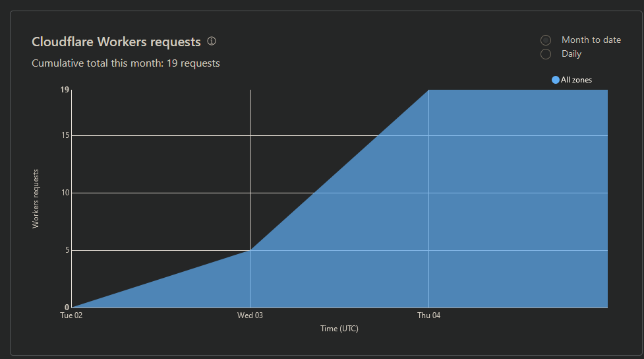Click the Cloudflare Workers requests title
The image size is (644, 359).
[116, 42]
